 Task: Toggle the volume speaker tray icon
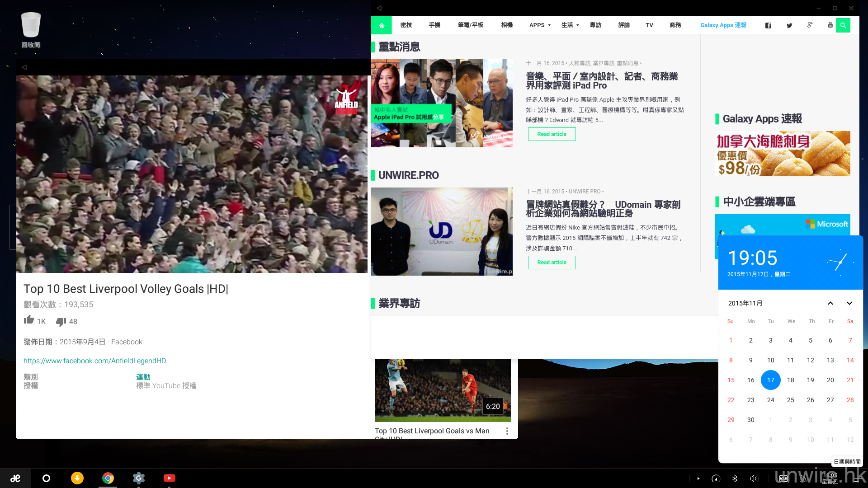pyautogui.click(x=753, y=479)
